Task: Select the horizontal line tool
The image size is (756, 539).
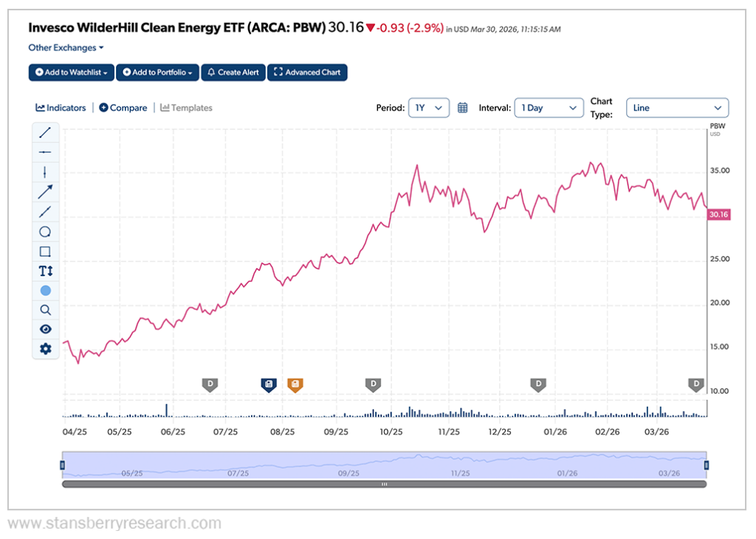Action: click(46, 152)
